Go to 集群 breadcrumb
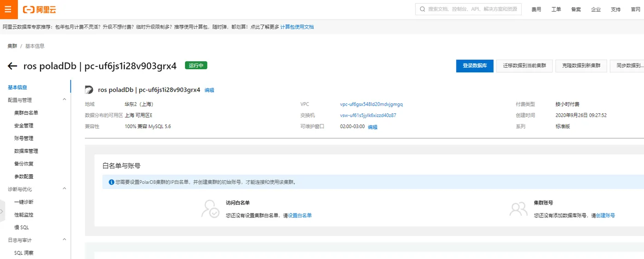644x259 pixels. coord(12,46)
